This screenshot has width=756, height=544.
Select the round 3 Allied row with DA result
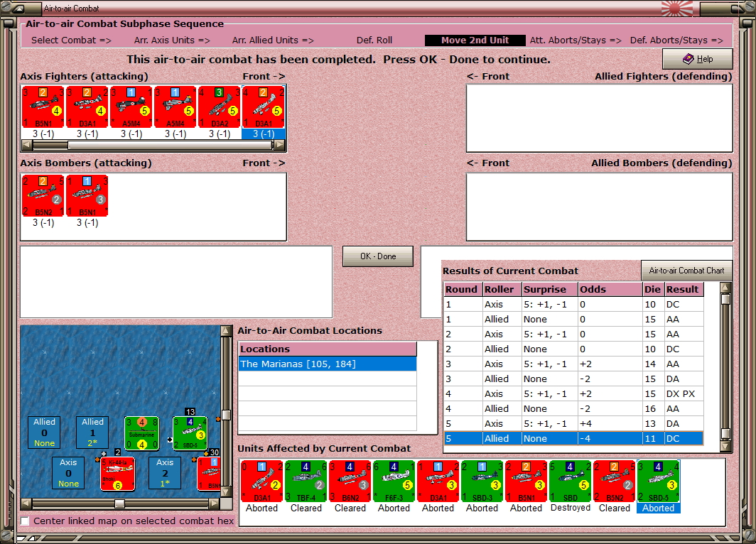tap(573, 379)
